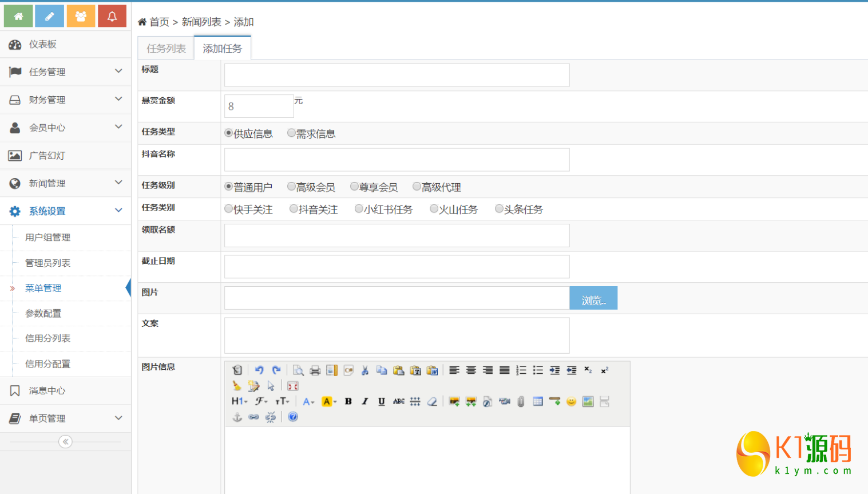Viewport: 868px width, 494px height.
Task: Open the H1 heading dropdown in the editor
Action: (238, 401)
